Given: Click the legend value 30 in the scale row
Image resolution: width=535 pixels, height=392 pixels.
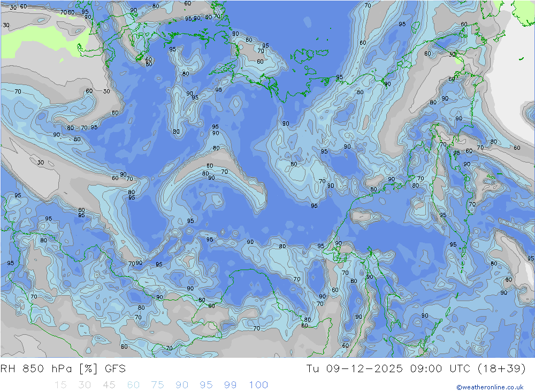Looking at the screenshot, I should 85,385.
